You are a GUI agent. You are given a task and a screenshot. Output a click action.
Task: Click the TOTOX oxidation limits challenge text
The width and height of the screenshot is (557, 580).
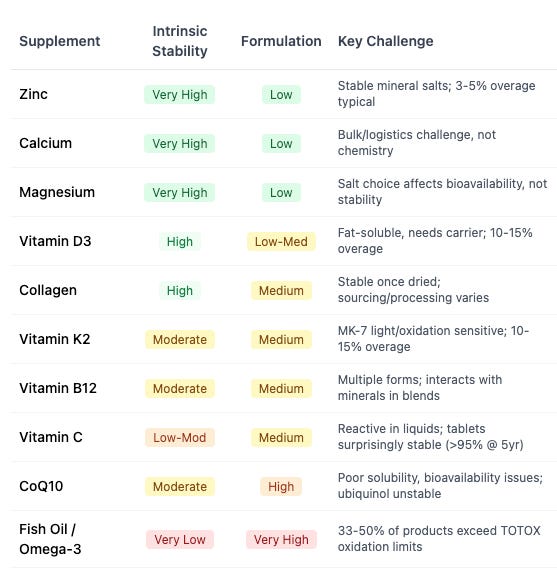439,539
